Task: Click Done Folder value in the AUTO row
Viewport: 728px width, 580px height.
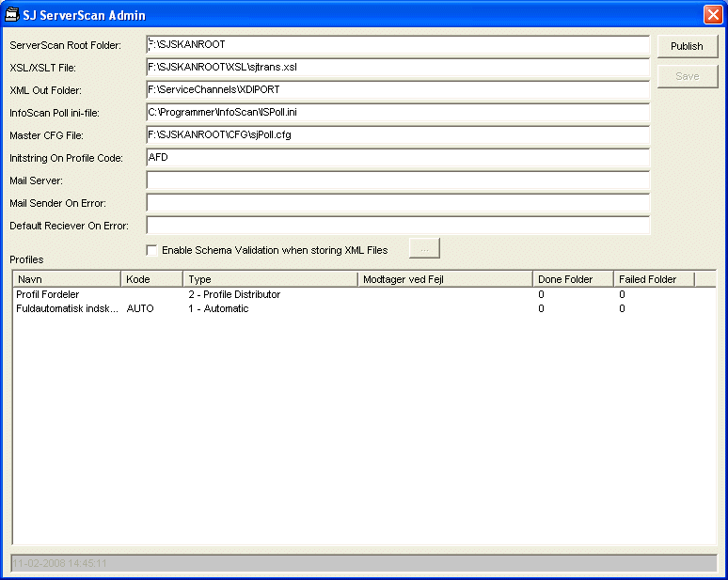Action: point(541,309)
